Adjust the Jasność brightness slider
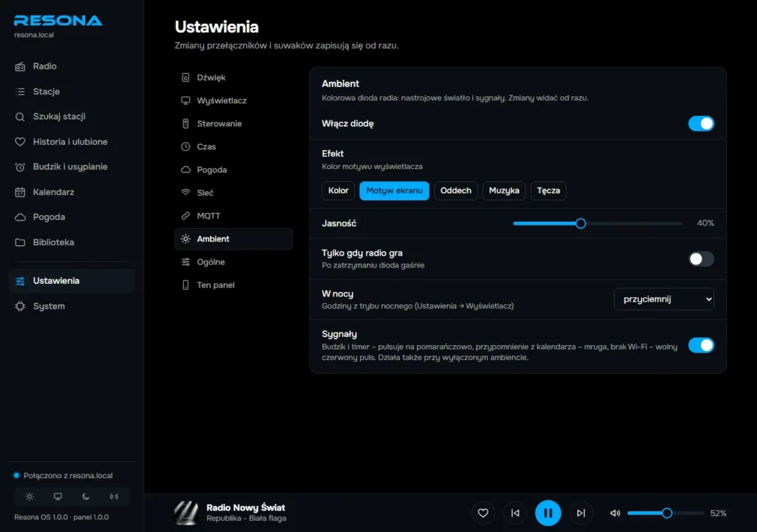 tap(597, 224)
